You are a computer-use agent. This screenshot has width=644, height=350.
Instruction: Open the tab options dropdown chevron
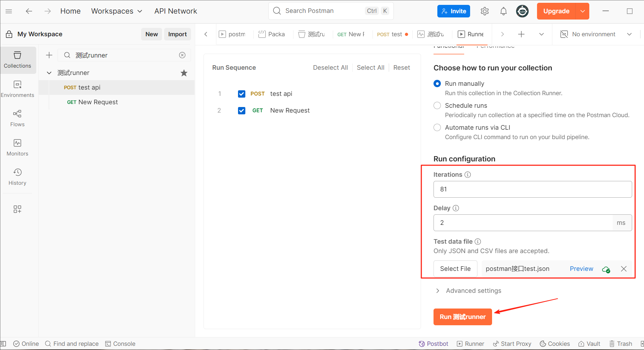point(542,34)
